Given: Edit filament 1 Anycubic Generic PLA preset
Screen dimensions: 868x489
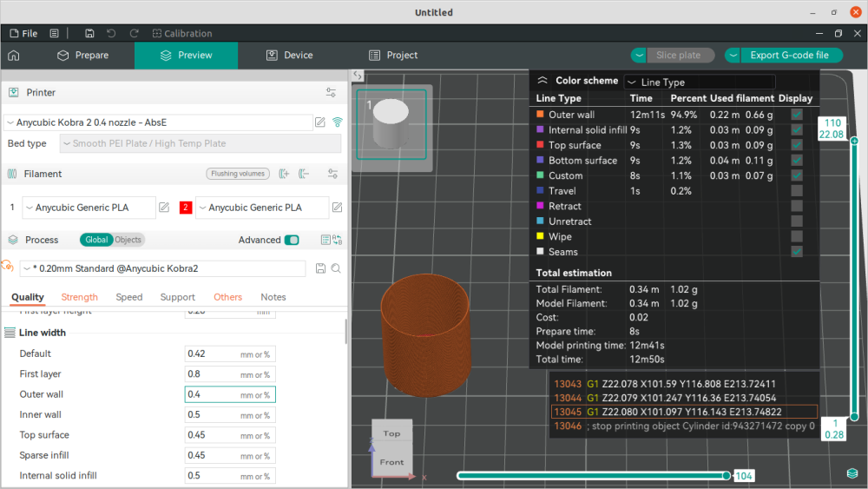Looking at the screenshot, I should 164,207.
